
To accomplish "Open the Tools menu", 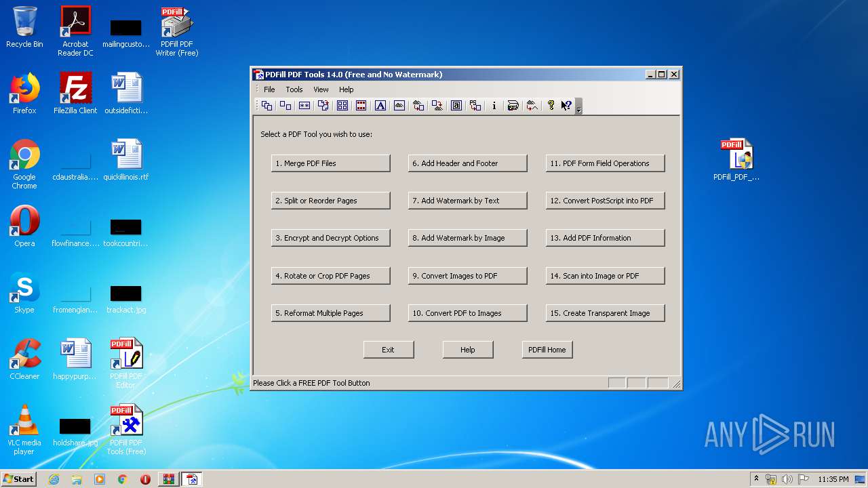I will [294, 89].
